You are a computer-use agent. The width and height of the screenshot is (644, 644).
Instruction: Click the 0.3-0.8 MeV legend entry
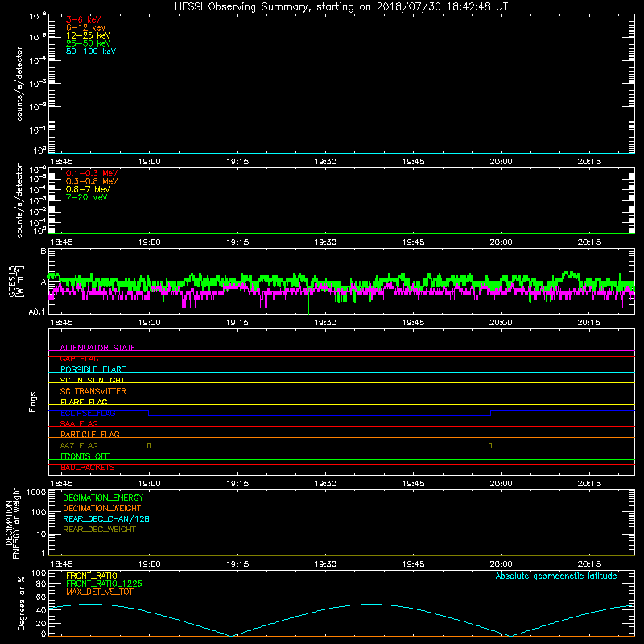[x=92, y=181]
